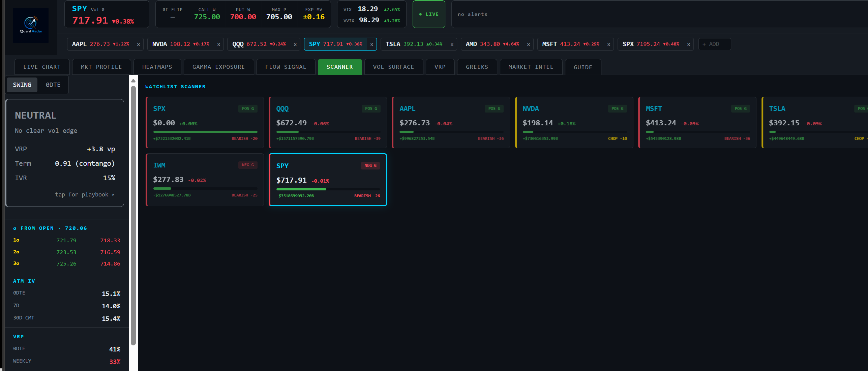
Task: Remove TSLA ticker chip
Action: tap(452, 44)
